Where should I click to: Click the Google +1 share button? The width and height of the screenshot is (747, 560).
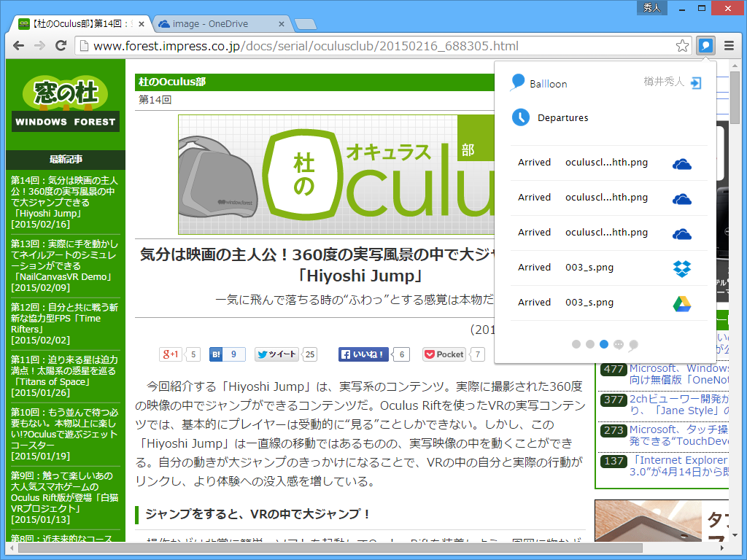[171, 354]
